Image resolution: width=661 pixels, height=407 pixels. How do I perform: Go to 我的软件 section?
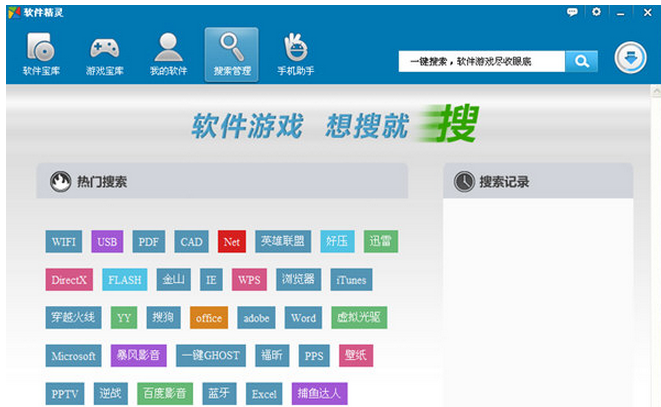168,54
